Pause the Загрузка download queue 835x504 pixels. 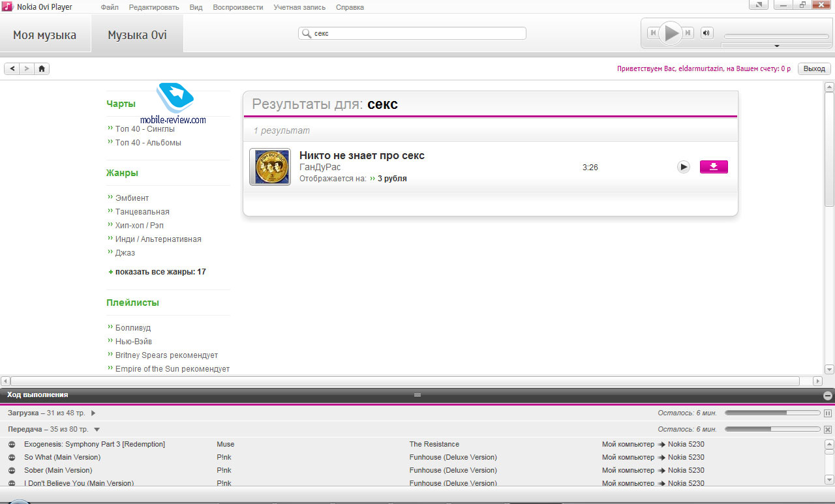click(828, 413)
